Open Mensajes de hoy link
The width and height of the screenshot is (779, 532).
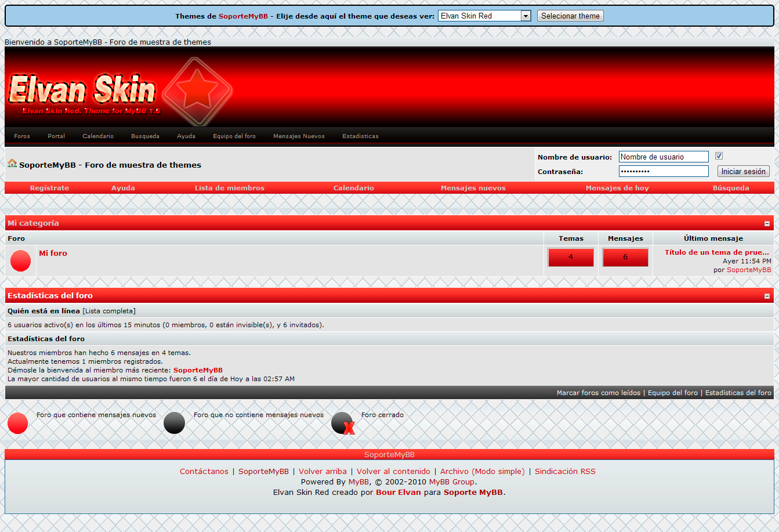point(617,188)
